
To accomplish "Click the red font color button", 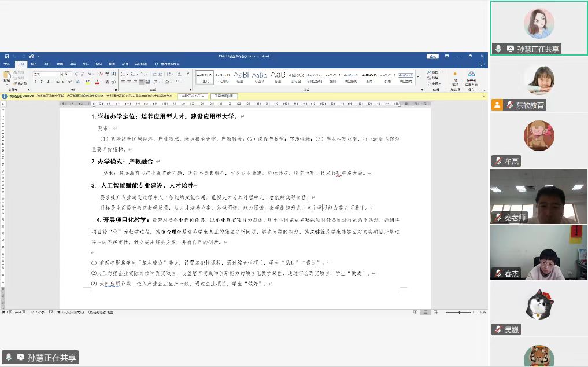I will pos(98,82).
